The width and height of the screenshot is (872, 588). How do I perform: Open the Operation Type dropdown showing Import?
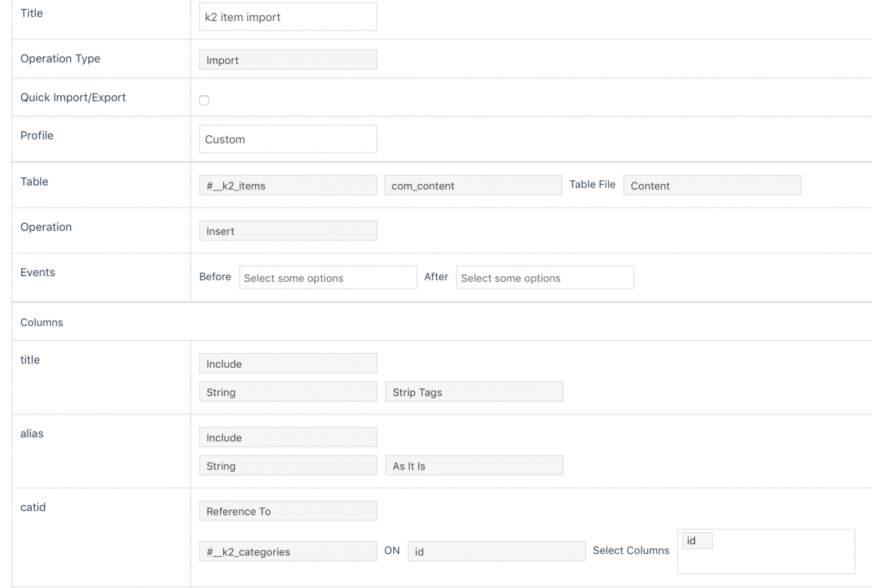[288, 60]
